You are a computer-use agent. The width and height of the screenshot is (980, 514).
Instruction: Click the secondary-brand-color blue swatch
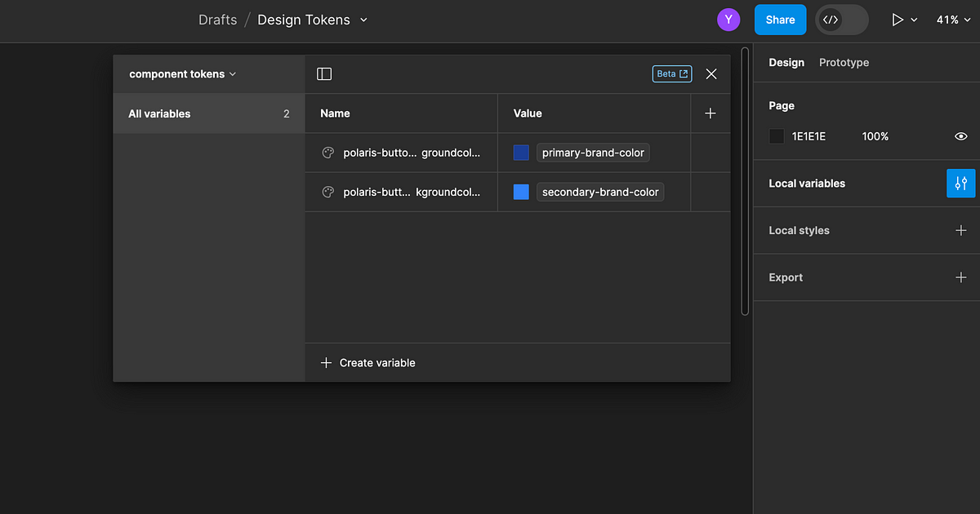pyautogui.click(x=520, y=192)
